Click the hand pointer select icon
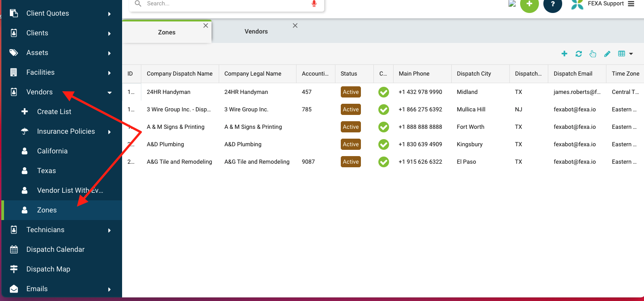The image size is (644, 301). click(x=593, y=54)
